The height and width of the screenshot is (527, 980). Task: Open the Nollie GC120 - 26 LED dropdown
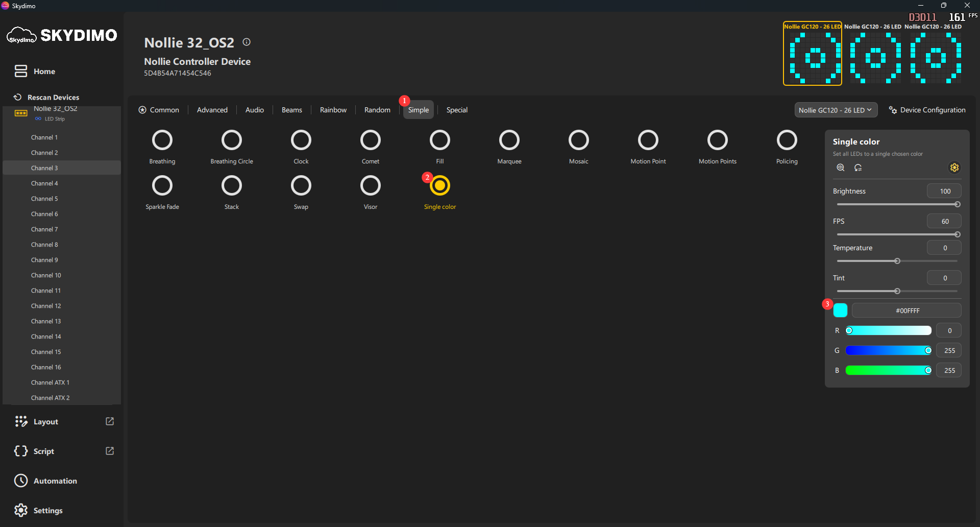point(836,110)
